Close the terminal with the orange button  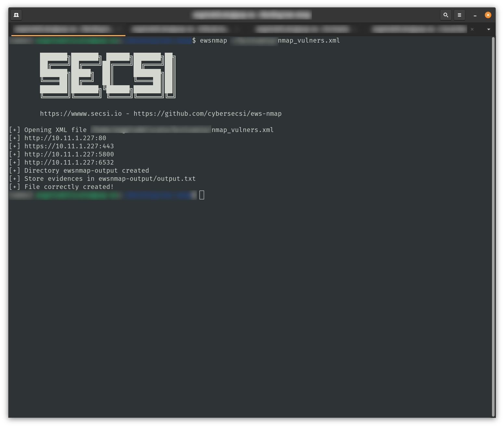pyautogui.click(x=488, y=15)
